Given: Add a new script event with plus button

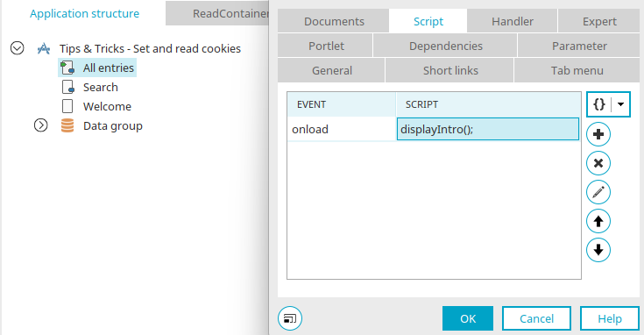Looking at the screenshot, I should (598, 134).
